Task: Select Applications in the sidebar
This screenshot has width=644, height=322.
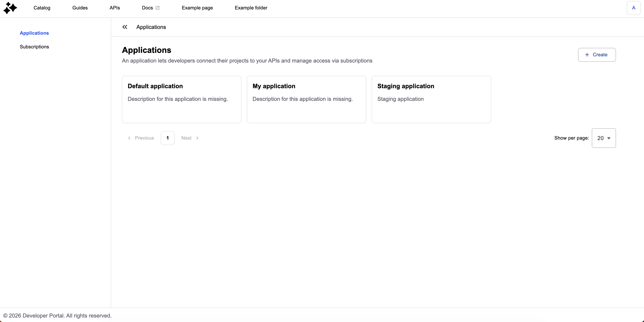Action: tap(34, 33)
